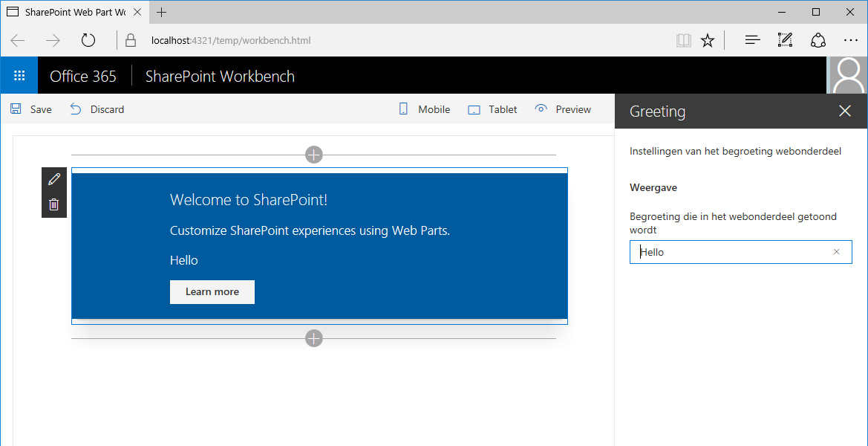
Task: Edit the web part using the pencil icon
Action: tap(53, 178)
